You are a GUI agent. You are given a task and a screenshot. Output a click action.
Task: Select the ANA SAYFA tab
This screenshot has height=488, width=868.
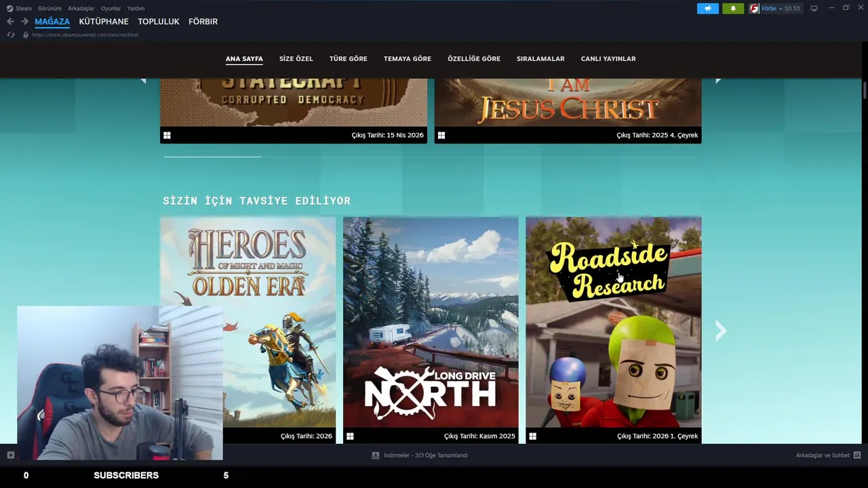click(x=244, y=59)
